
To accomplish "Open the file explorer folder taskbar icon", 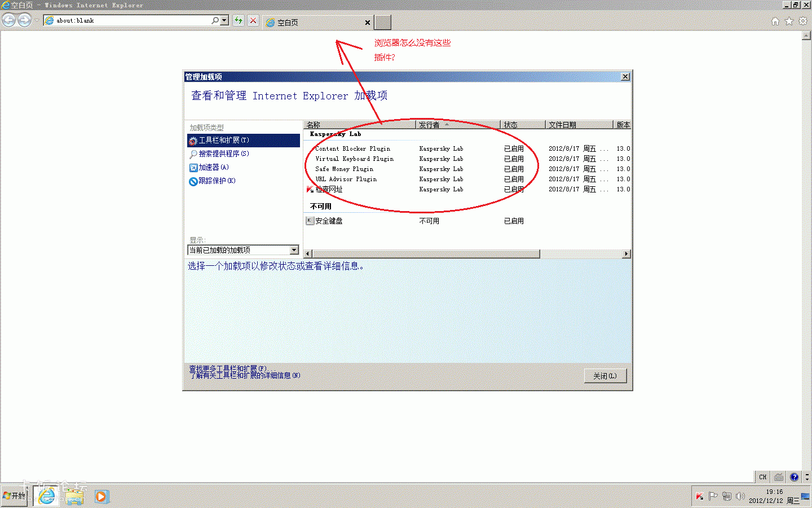I will [x=74, y=496].
